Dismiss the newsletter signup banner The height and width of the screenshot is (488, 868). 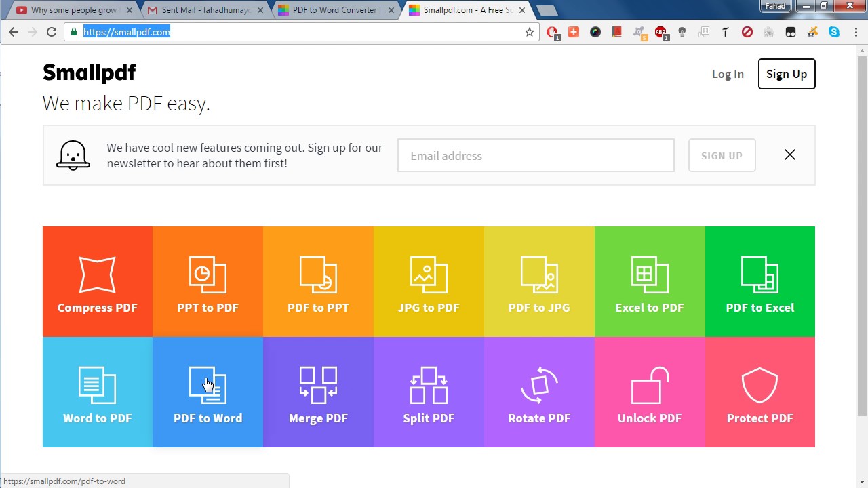[789, 155]
